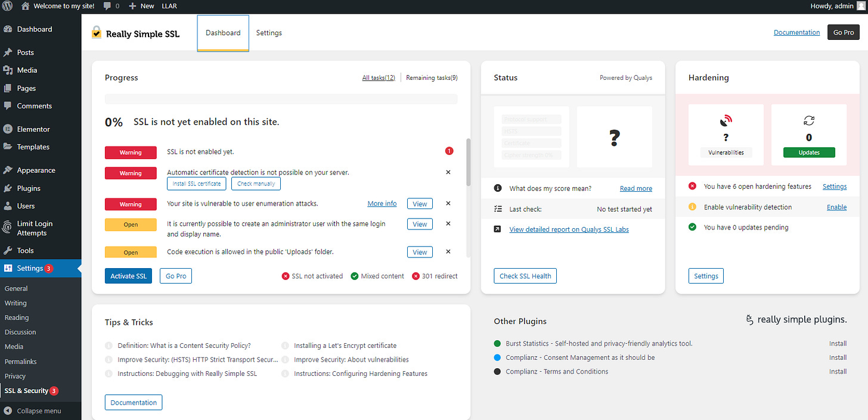Click the Plugins plug icon
This screenshot has height=420, width=868.
(x=8, y=188)
